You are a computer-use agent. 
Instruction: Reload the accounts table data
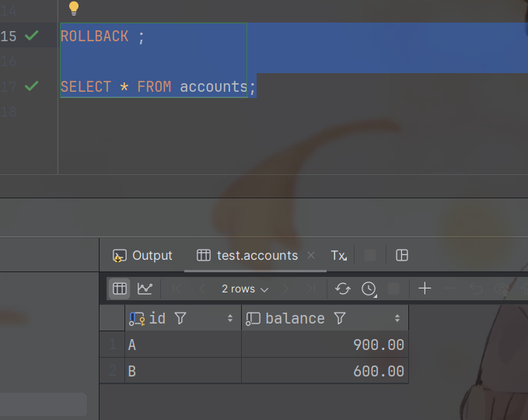click(343, 289)
